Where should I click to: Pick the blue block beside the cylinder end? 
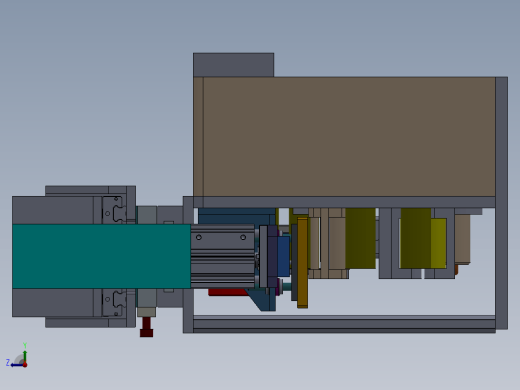coord(283,256)
